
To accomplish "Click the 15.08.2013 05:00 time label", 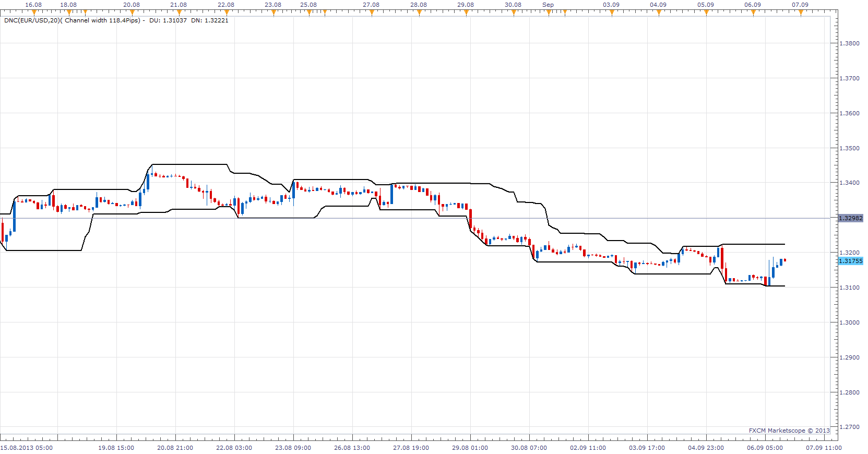I will tap(27, 448).
